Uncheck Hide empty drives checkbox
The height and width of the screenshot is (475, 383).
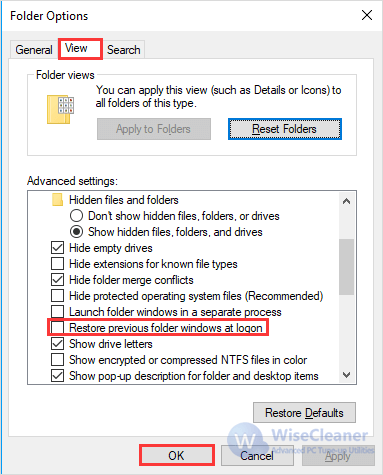[x=57, y=248]
